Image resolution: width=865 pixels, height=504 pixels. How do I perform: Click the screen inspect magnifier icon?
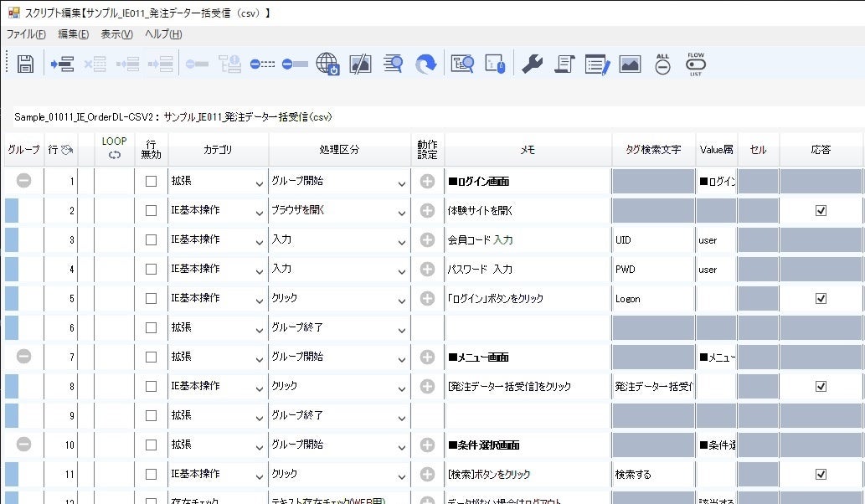click(462, 64)
